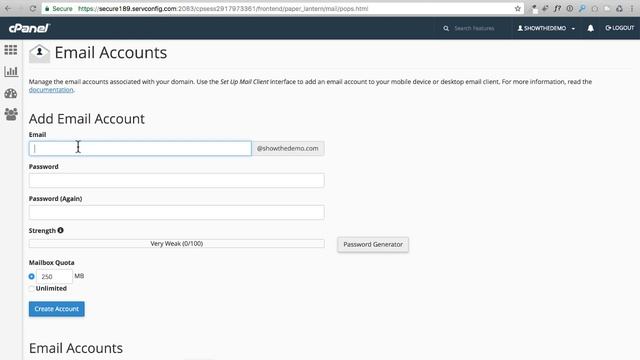
Task: Click the Password input field
Action: pyautogui.click(x=177, y=180)
